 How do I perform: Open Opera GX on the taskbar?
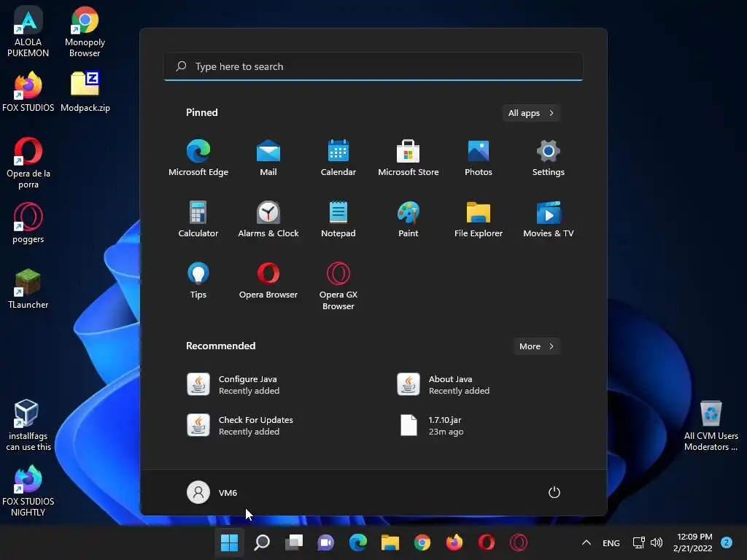pos(519,542)
